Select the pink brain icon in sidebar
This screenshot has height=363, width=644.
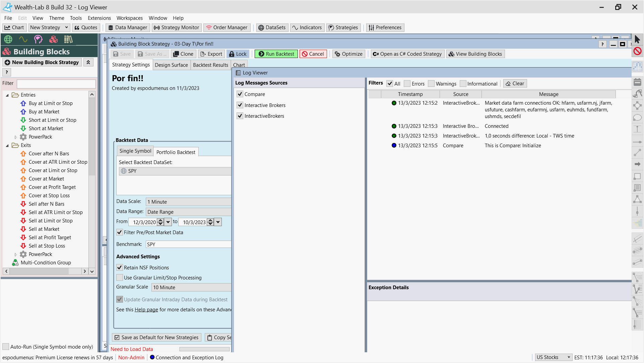click(x=38, y=40)
